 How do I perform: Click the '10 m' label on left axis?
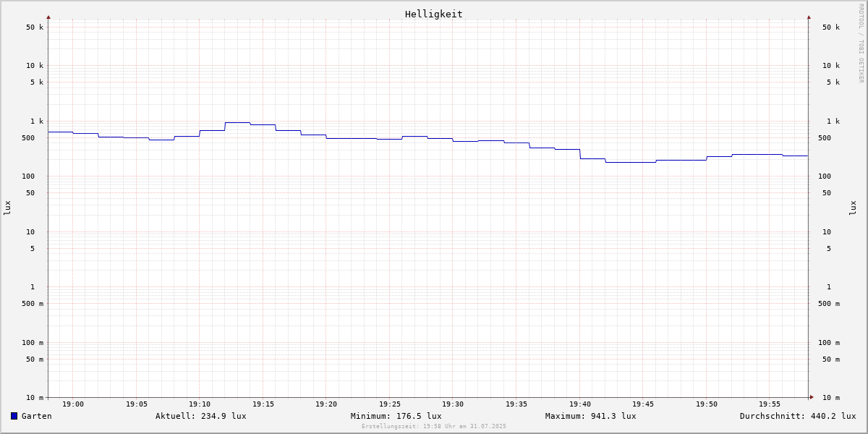[x=35, y=398]
